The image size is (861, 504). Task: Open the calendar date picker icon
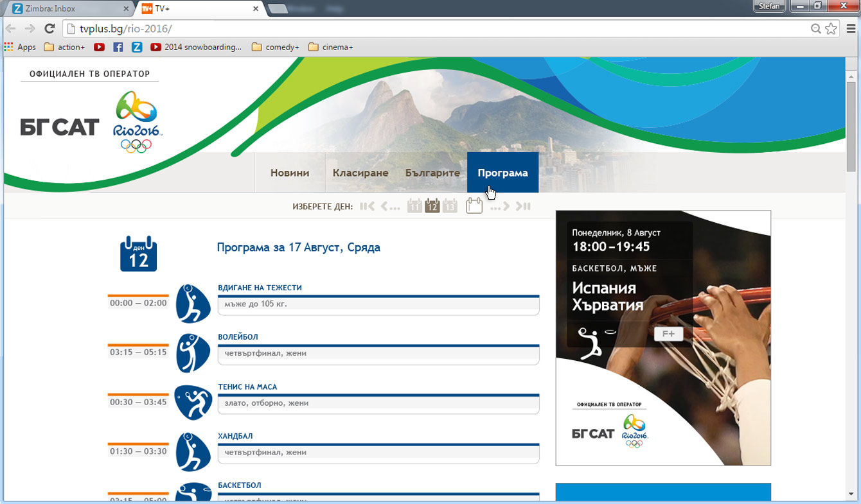click(x=474, y=205)
